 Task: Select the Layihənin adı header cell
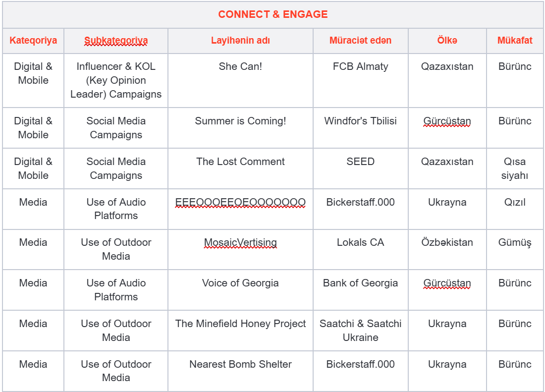click(240, 40)
